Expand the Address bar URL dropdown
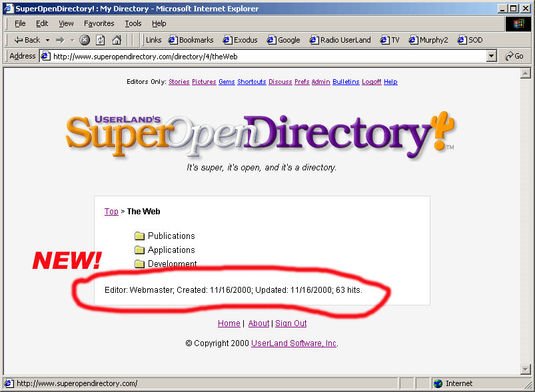Image resolution: width=535 pixels, height=392 pixels. [492, 57]
